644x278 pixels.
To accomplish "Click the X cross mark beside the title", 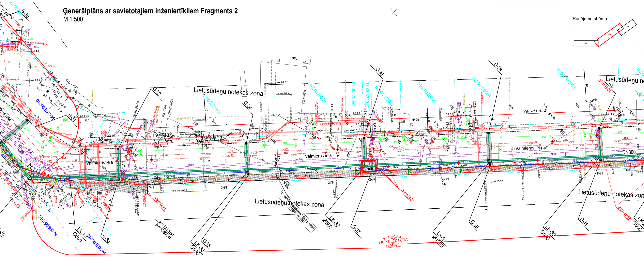I will click(393, 12).
